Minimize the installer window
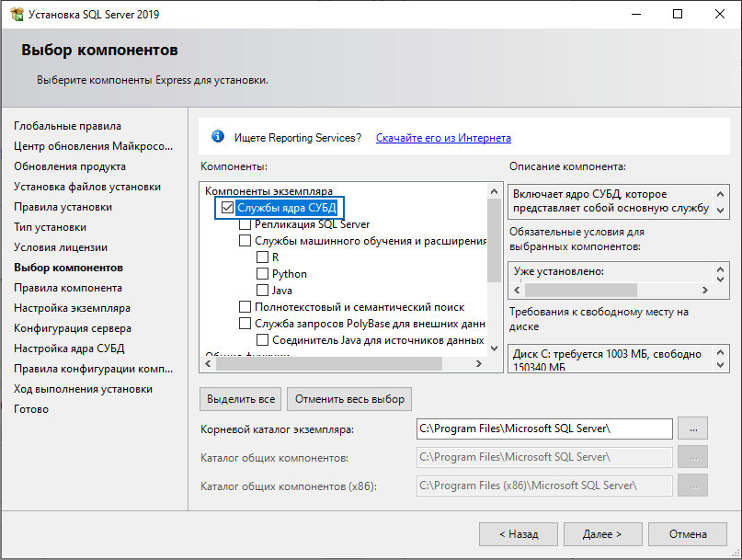742x560 pixels. [x=636, y=14]
